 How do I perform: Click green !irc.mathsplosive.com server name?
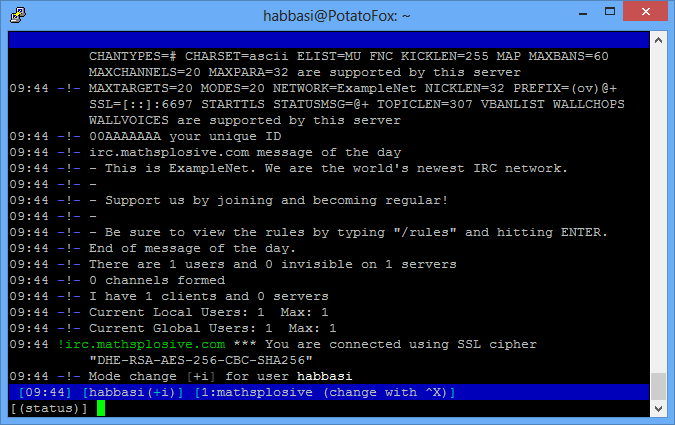(x=141, y=344)
